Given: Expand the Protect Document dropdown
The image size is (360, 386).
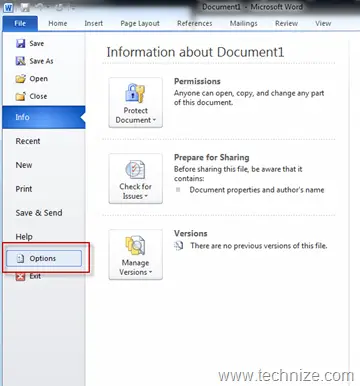Looking at the screenshot, I should (x=136, y=103).
